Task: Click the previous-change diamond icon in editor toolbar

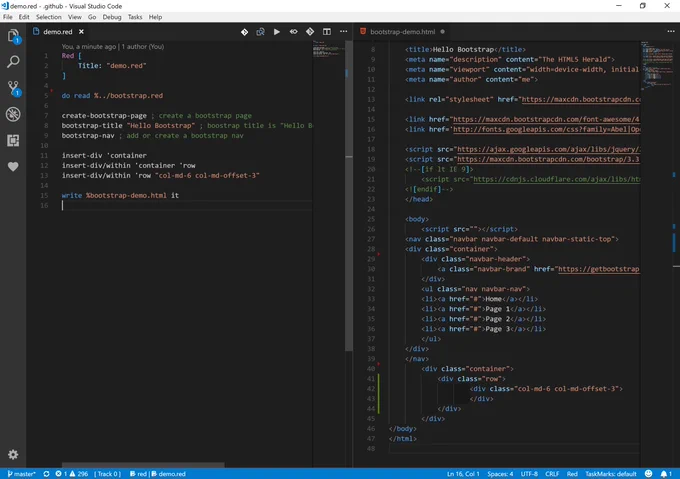Action: click(245, 32)
